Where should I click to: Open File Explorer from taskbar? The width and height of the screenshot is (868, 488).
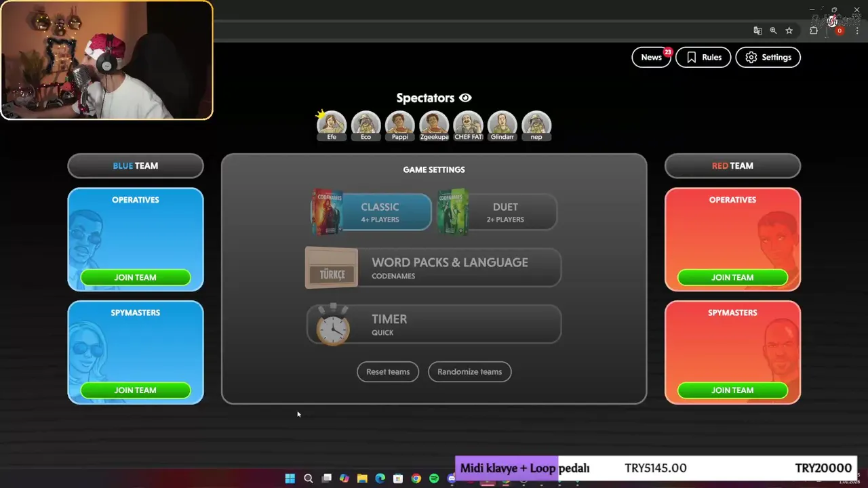pos(362,479)
